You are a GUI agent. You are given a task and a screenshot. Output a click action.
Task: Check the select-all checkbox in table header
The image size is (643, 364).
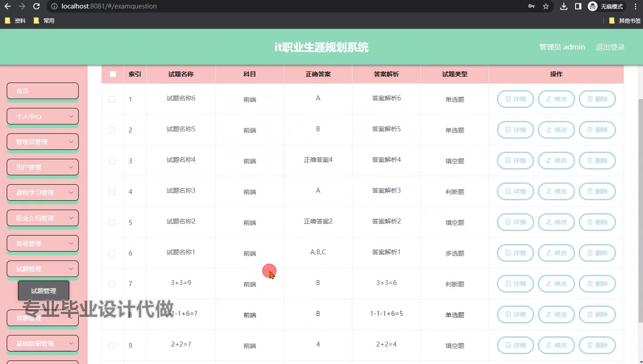(113, 74)
